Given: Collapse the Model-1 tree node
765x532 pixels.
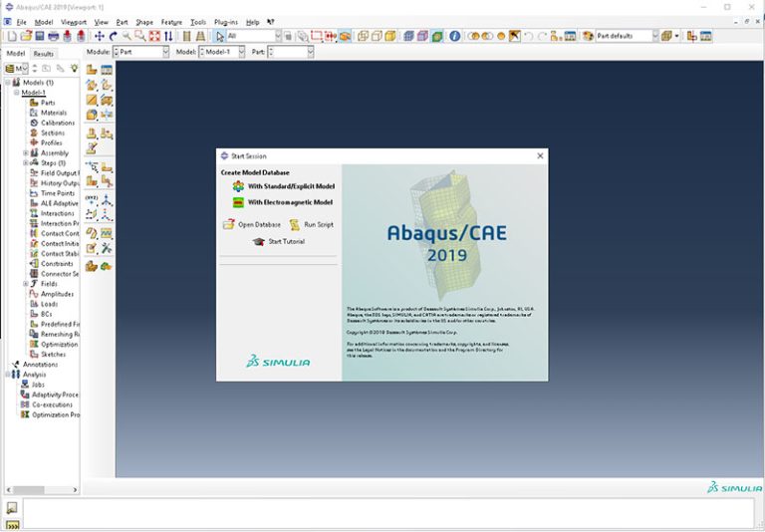Looking at the screenshot, I should point(17,93).
